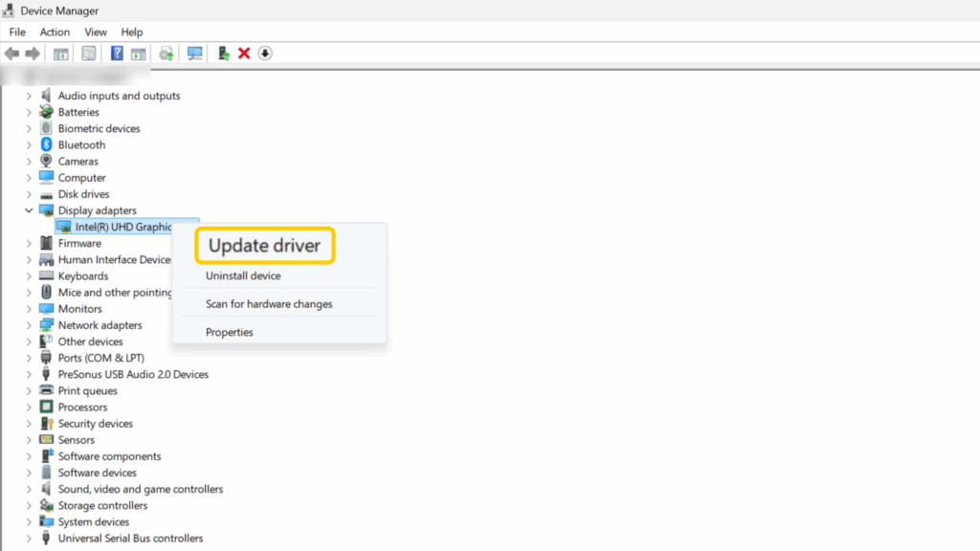980x551 pixels.
Task: Click Scan for hardware changes monitor icon
Action: coord(195,54)
